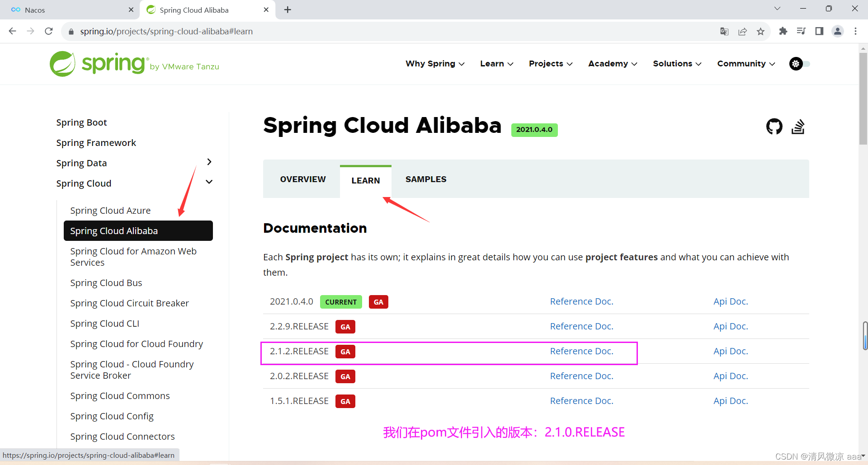The image size is (868, 465).
Task: Open Spring Cloud Config project
Action: click(x=112, y=416)
